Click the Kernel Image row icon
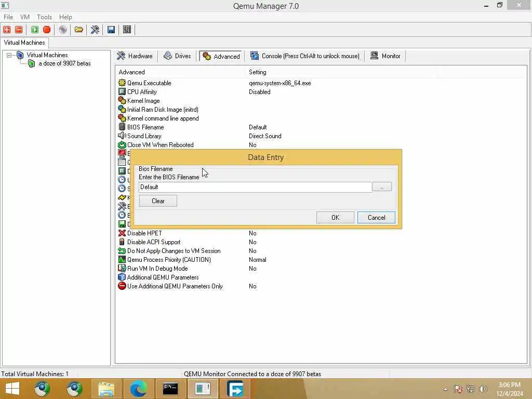Image resolution: width=532 pixels, height=399 pixels. (x=122, y=100)
